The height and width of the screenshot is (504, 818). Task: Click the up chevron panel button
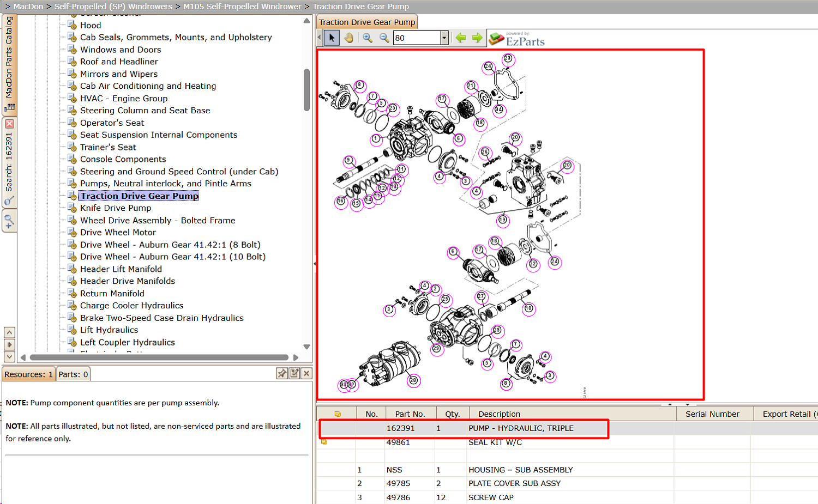click(9, 332)
